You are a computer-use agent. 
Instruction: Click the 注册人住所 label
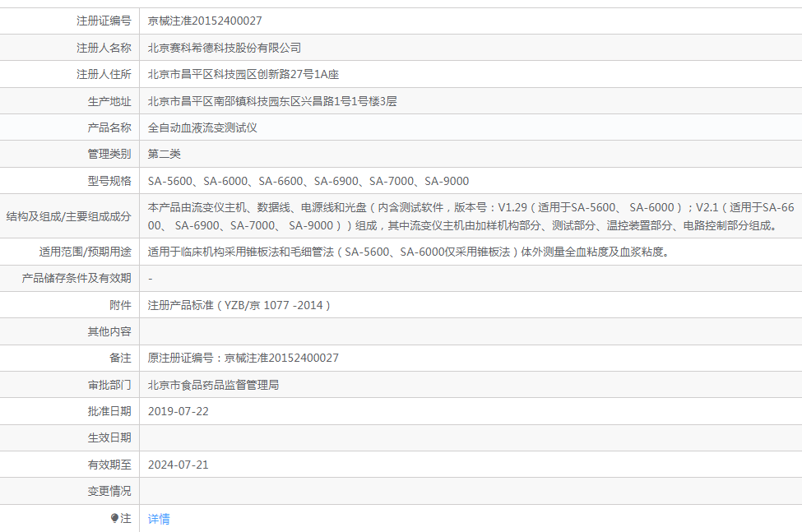pyautogui.click(x=104, y=75)
